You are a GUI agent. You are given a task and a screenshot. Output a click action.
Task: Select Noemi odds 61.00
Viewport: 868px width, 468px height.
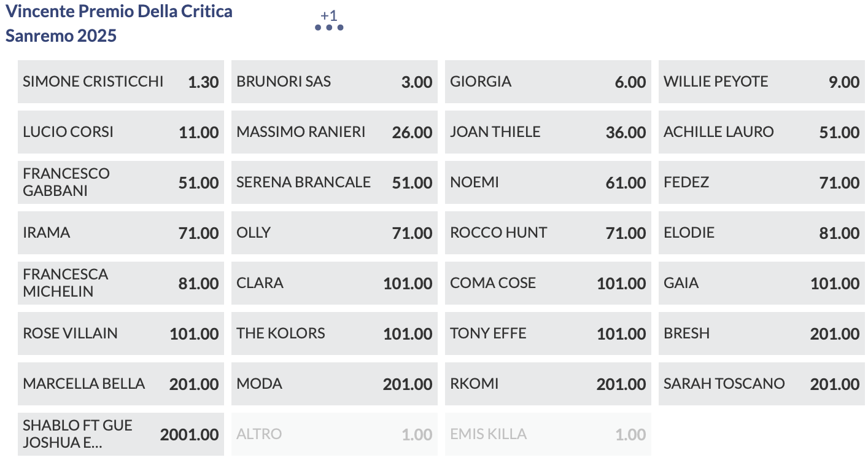tap(548, 182)
